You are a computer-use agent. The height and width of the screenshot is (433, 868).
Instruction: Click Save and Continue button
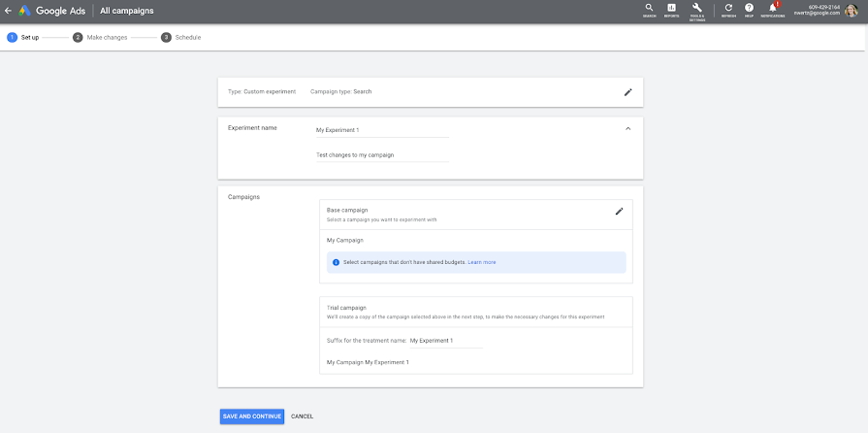pyautogui.click(x=252, y=416)
